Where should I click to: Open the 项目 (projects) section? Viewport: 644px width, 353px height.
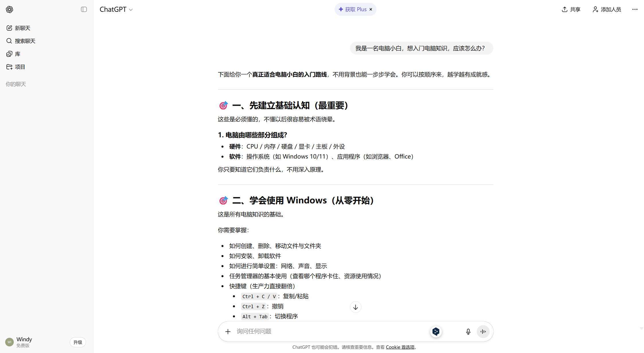coord(20,67)
